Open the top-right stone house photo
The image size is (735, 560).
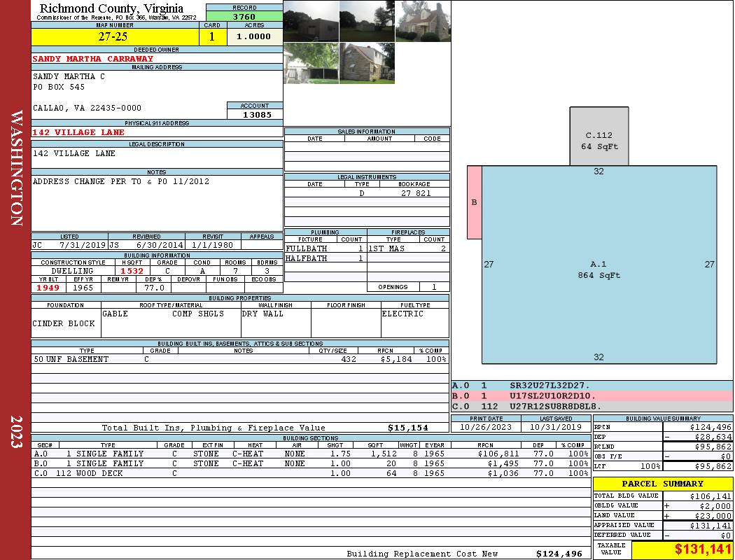coord(423,21)
